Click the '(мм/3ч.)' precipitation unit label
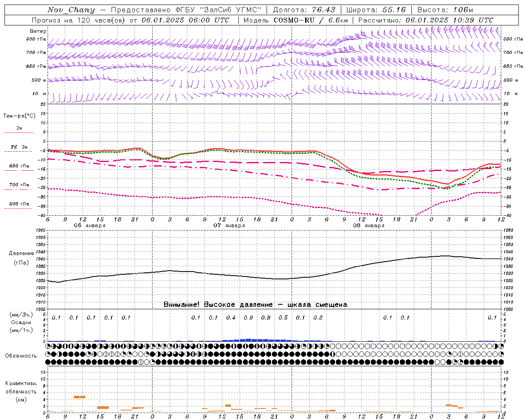This screenshot has height=420, width=525. click(21, 315)
